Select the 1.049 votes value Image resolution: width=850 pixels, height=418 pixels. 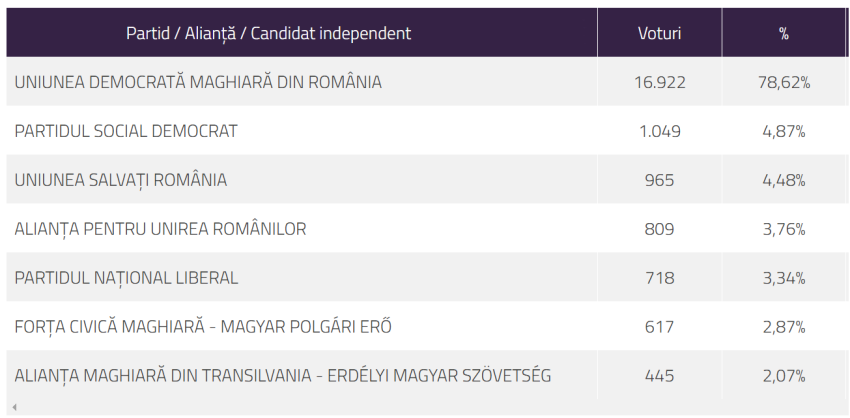coord(659,131)
